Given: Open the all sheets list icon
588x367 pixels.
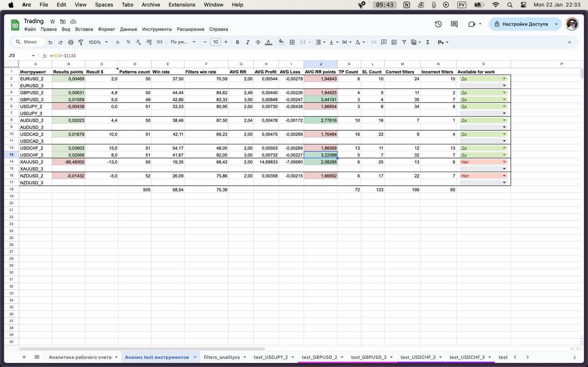Looking at the screenshot, I should pyautogui.click(x=37, y=357).
